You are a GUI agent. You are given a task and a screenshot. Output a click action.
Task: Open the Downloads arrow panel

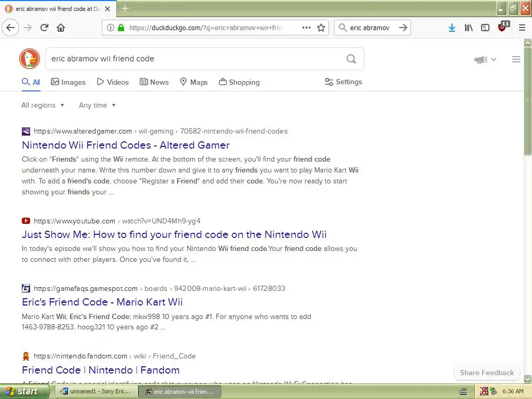coord(451,28)
